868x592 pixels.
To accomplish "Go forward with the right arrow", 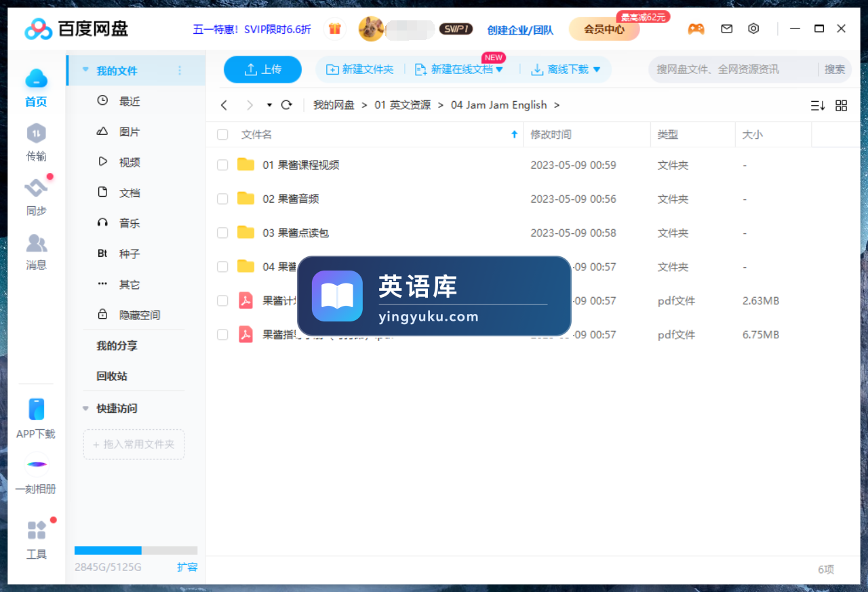I will tap(250, 105).
